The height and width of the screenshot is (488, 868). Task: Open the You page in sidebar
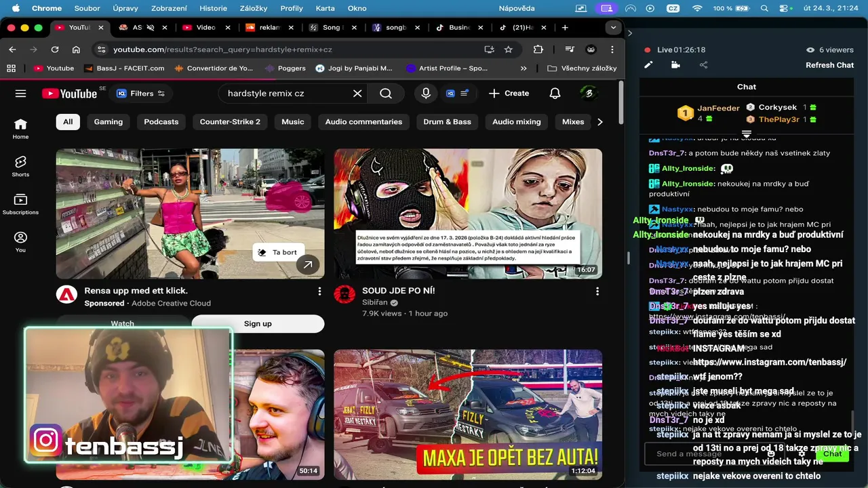click(x=20, y=242)
